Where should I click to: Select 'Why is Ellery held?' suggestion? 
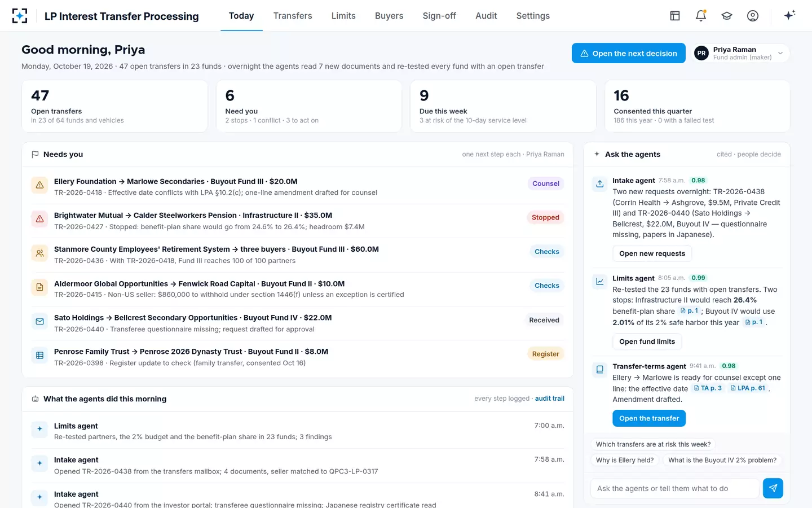click(625, 460)
